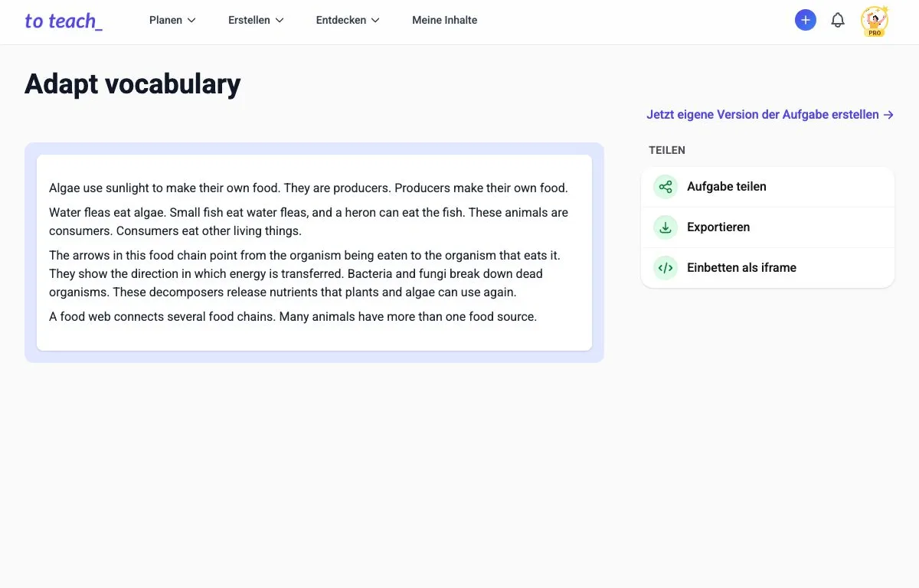Choose the Exportieren label
Image resolution: width=919 pixels, height=588 pixels.
tap(718, 227)
